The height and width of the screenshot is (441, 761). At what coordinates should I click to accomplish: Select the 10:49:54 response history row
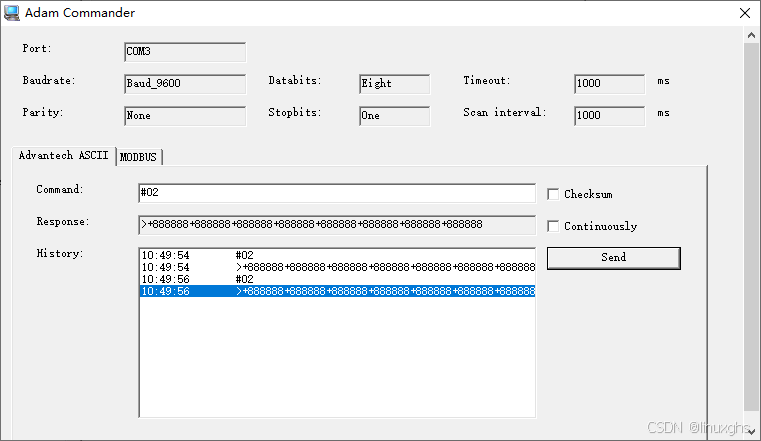tap(337, 267)
